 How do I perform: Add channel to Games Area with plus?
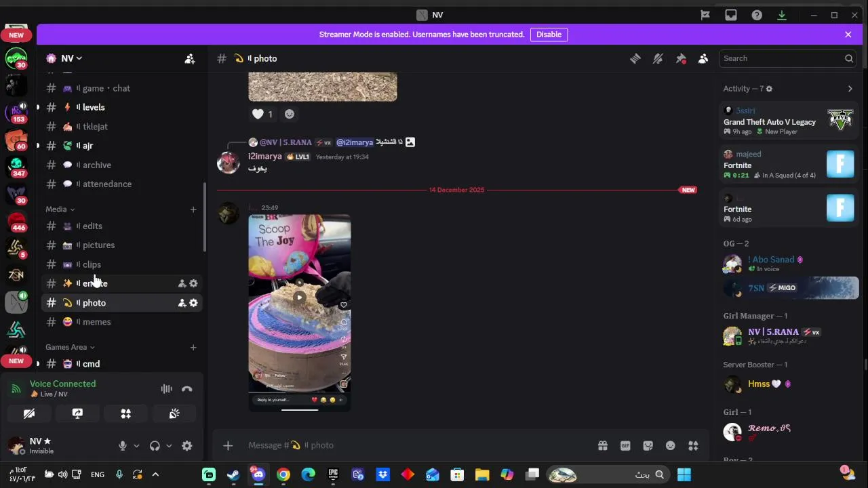coord(193,347)
